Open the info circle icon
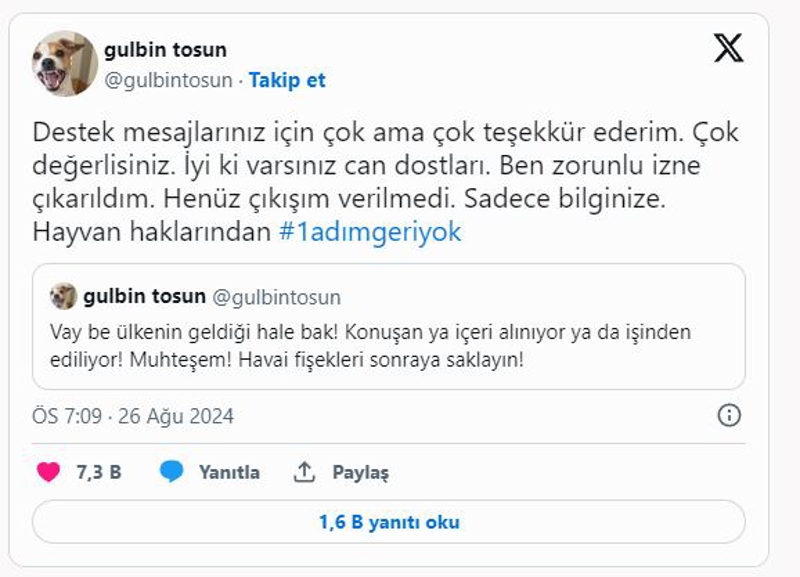This screenshot has height=577, width=800. [729, 416]
